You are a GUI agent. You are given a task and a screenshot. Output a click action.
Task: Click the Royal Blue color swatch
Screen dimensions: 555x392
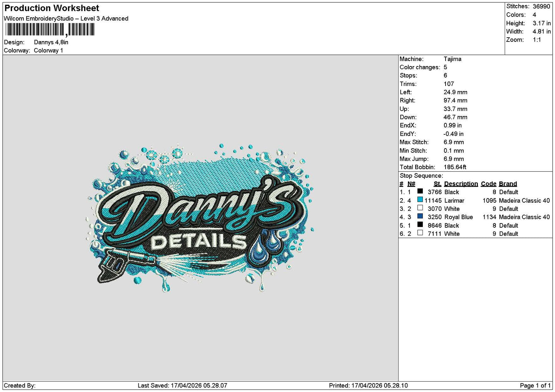(x=420, y=217)
